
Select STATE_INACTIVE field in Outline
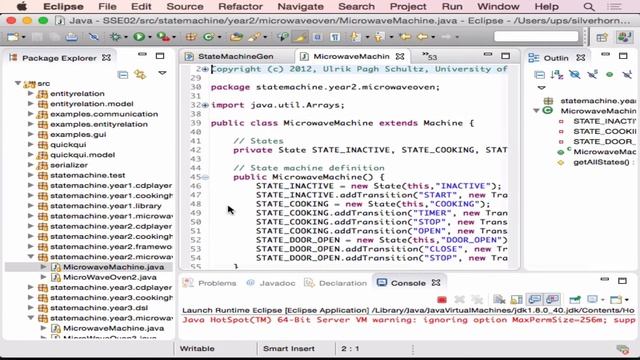click(604, 121)
